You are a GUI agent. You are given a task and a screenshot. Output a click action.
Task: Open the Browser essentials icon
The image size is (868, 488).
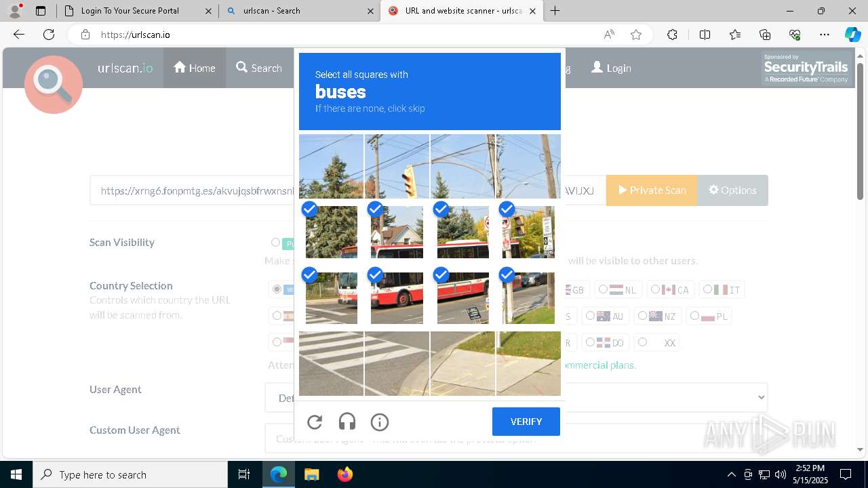click(x=795, y=35)
